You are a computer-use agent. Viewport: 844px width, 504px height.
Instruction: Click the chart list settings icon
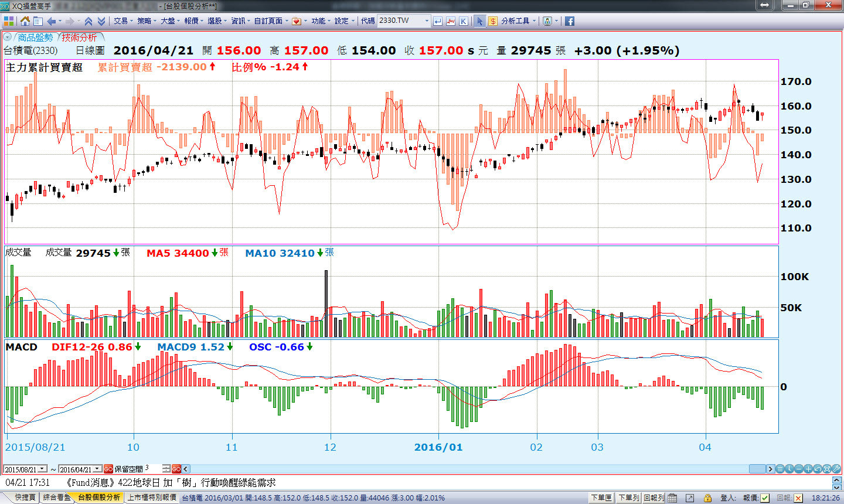pos(780,469)
